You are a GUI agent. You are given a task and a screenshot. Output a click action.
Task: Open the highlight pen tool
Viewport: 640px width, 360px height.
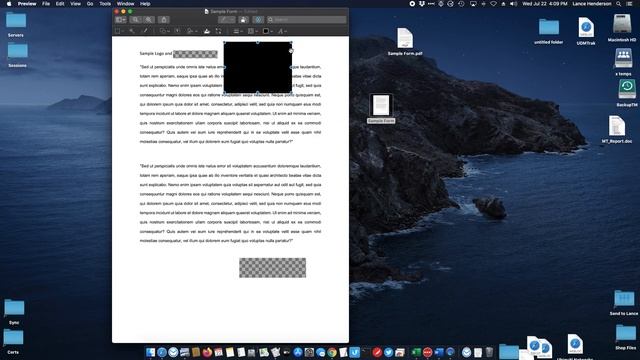click(x=227, y=20)
